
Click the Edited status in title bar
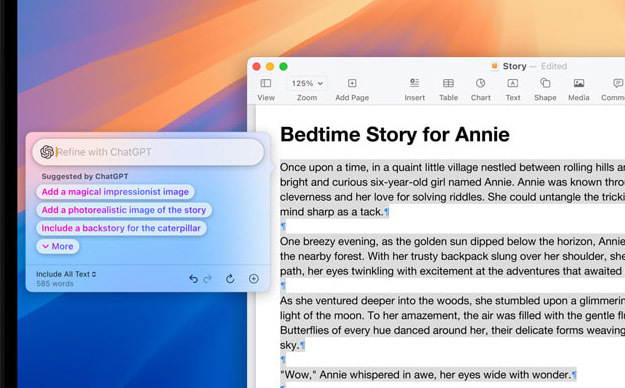(554, 66)
